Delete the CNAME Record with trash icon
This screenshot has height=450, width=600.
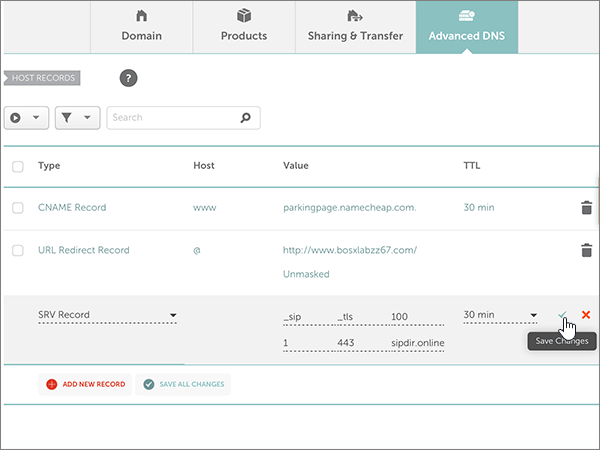tap(586, 208)
